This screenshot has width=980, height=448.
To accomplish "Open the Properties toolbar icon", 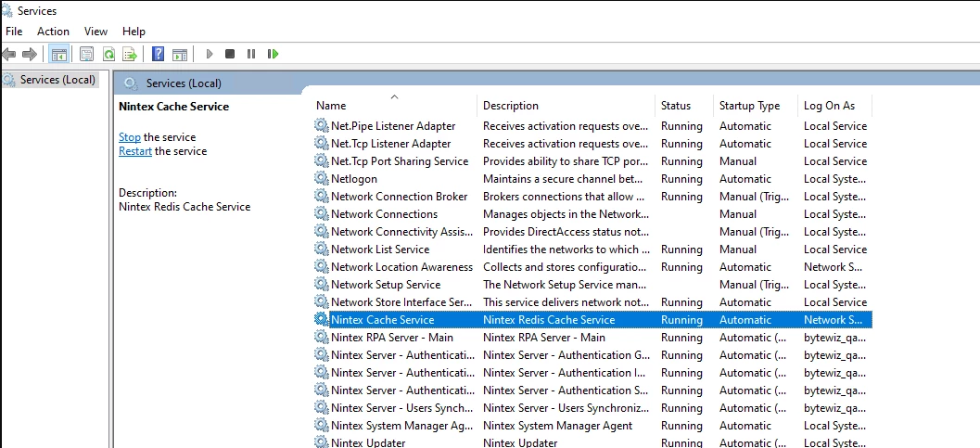I will (87, 55).
